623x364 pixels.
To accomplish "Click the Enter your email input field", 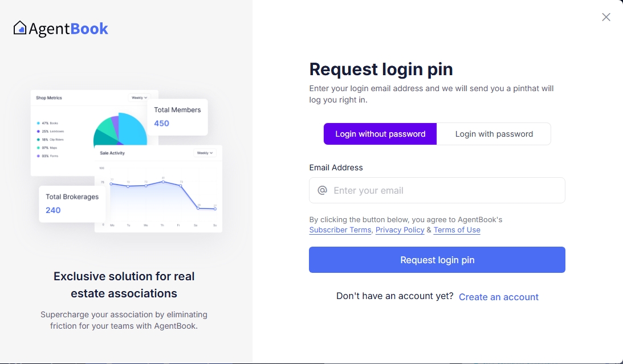I will coord(437,190).
